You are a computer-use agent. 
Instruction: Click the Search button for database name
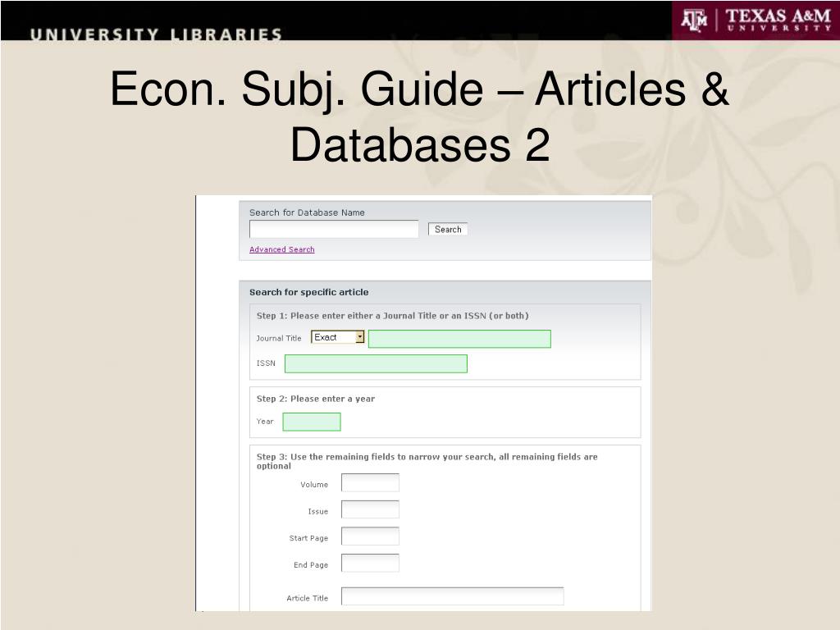[448, 230]
